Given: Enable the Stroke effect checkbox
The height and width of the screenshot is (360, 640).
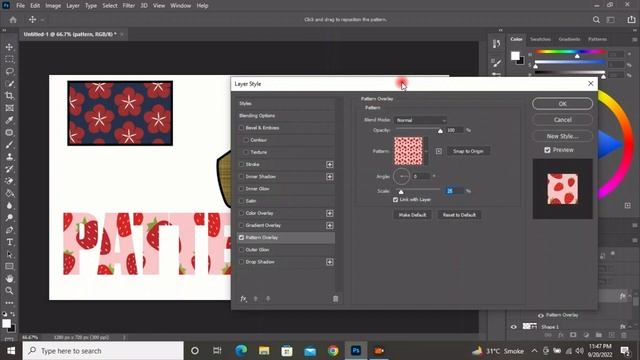Looking at the screenshot, I should point(241,164).
